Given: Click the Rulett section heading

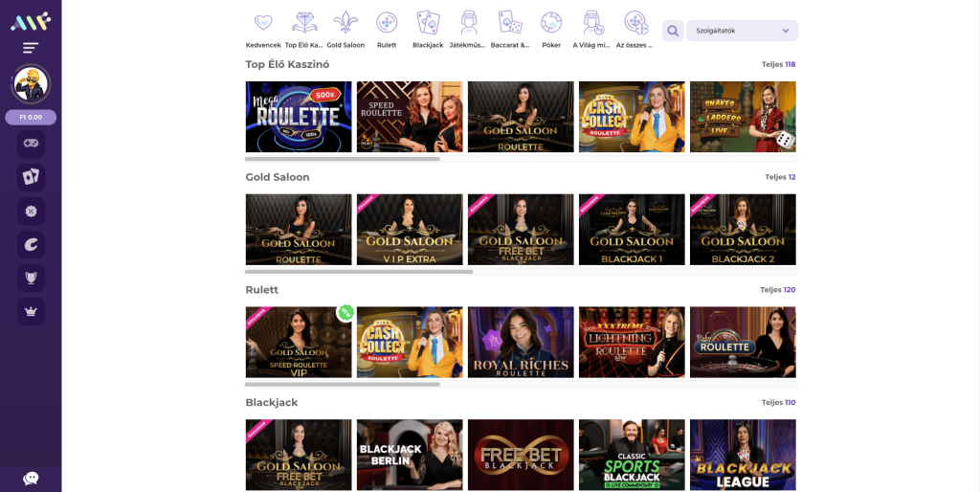Looking at the screenshot, I should click(262, 290).
